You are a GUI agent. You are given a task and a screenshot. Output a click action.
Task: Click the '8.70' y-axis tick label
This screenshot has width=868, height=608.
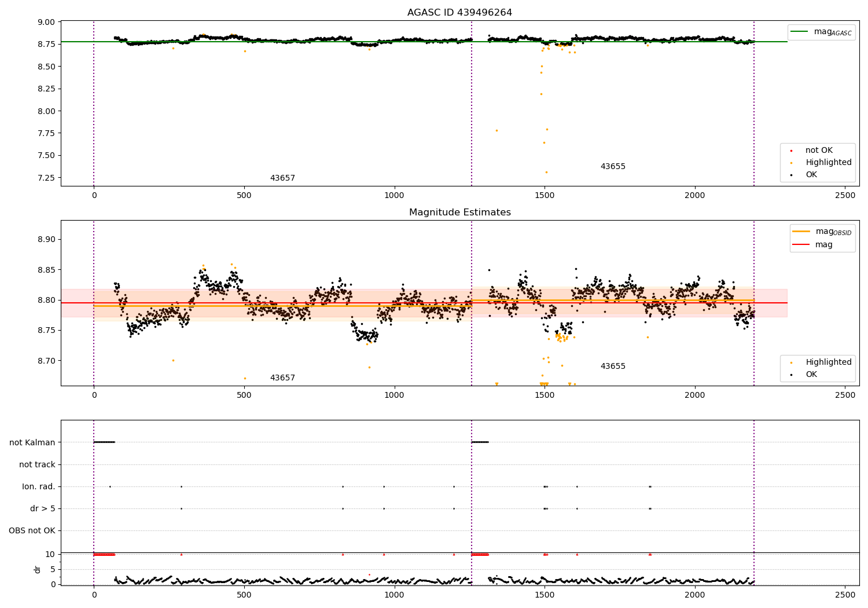(x=46, y=361)
